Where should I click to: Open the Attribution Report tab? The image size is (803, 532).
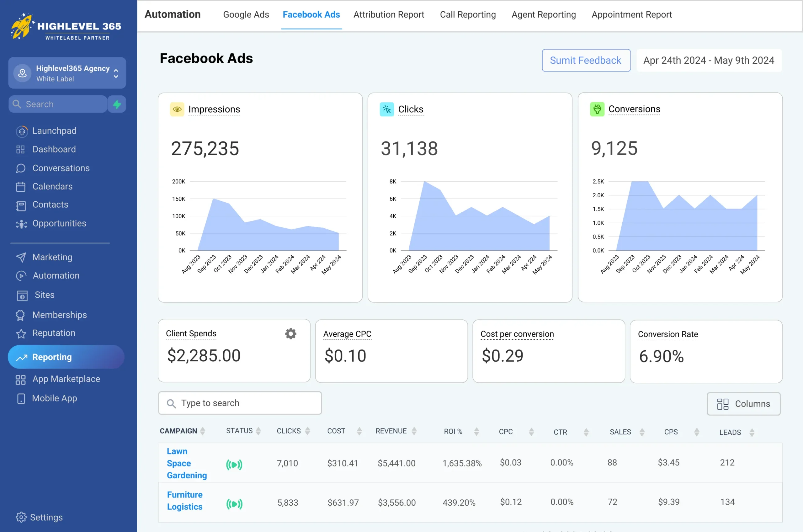point(389,15)
